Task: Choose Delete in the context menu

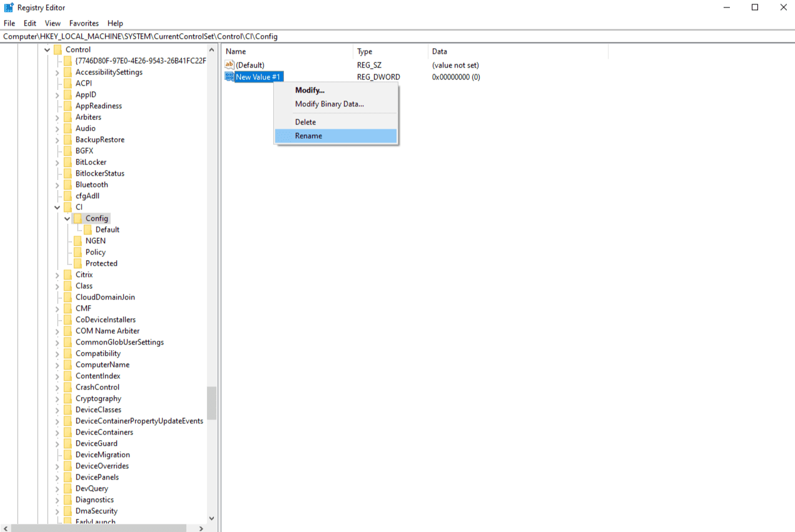Action: pos(336,122)
